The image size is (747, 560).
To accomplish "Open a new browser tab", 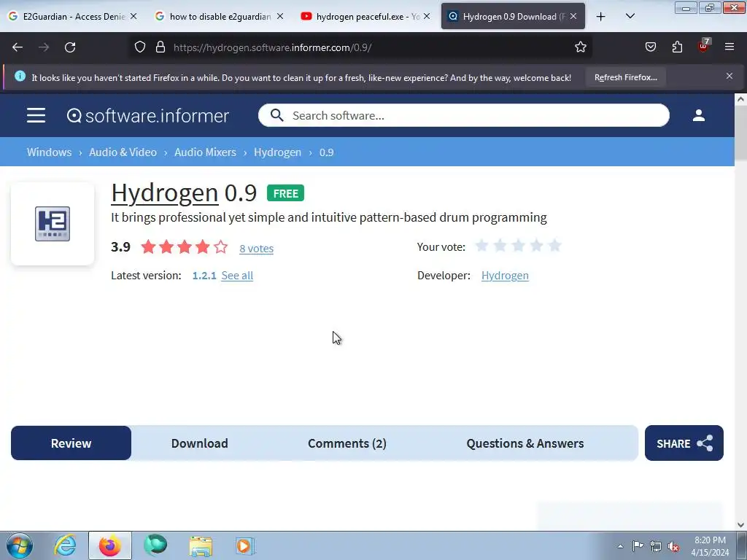I will (x=601, y=17).
